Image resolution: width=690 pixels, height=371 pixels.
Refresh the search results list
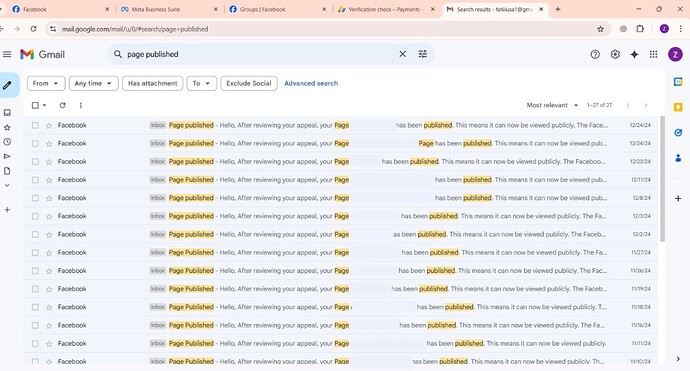pyautogui.click(x=62, y=105)
